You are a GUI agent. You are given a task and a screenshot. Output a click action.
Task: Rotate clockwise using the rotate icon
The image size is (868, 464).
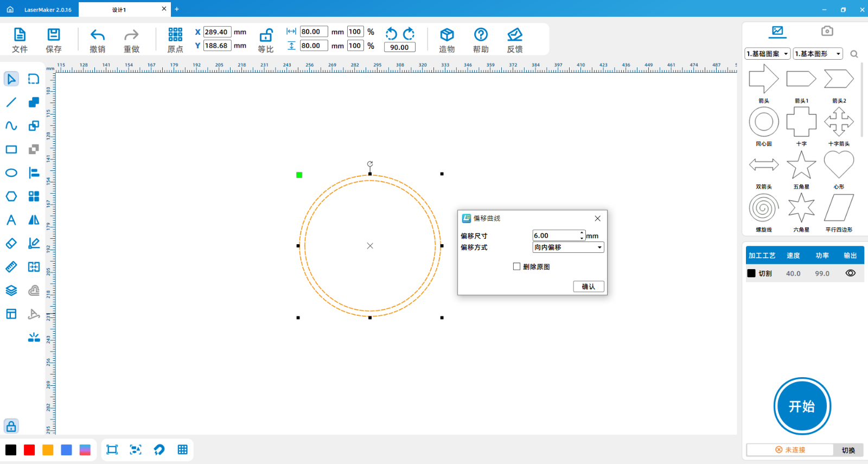click(x=409, y=34)
